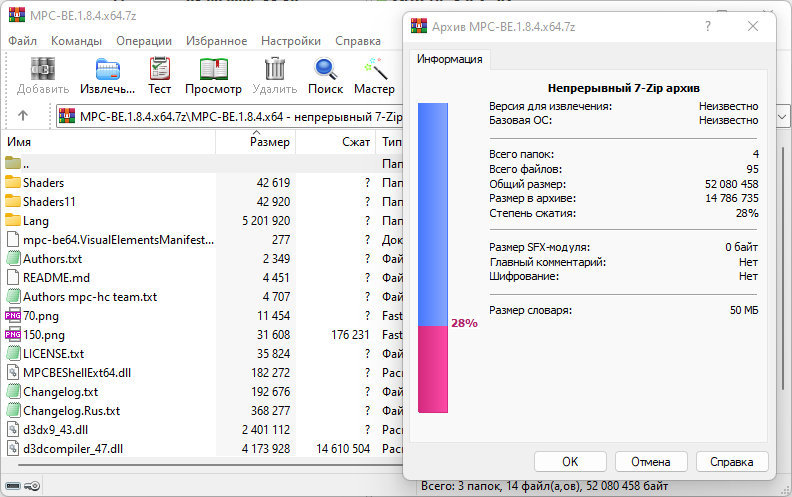Select the Lang folder icon
This screenshot has width=792, height=497.
click(13, 220)
